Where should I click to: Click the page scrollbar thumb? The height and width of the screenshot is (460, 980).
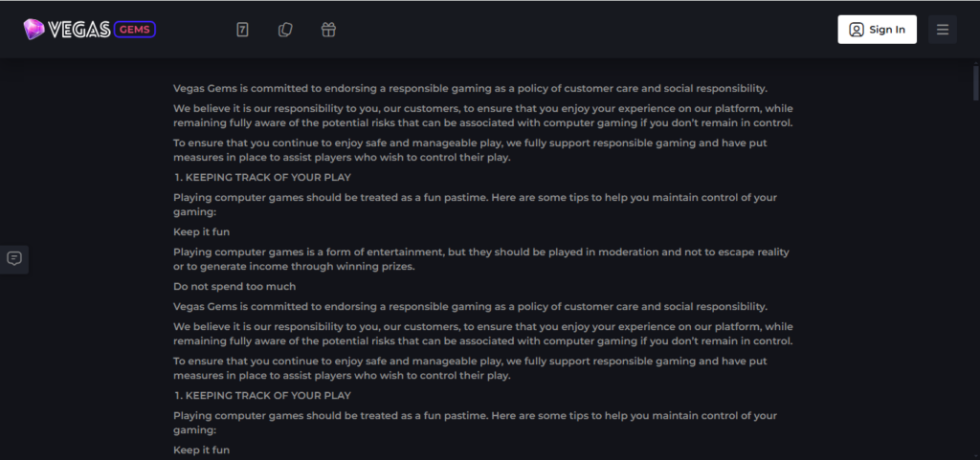tap(975, 81)
